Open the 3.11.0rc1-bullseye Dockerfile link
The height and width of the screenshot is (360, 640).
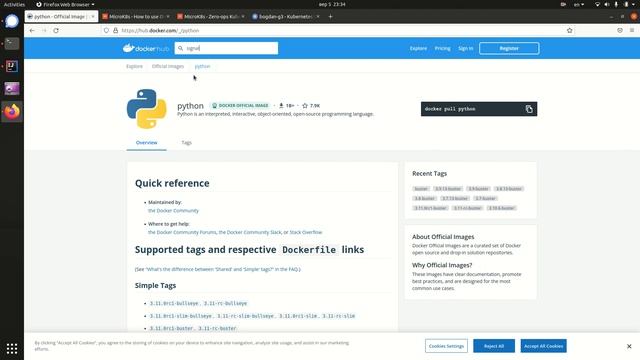coord(174,303)
